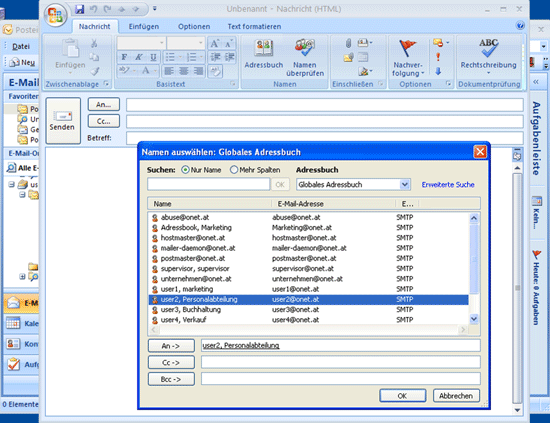Select supervisor, supervisor entry

click(308, 269)
